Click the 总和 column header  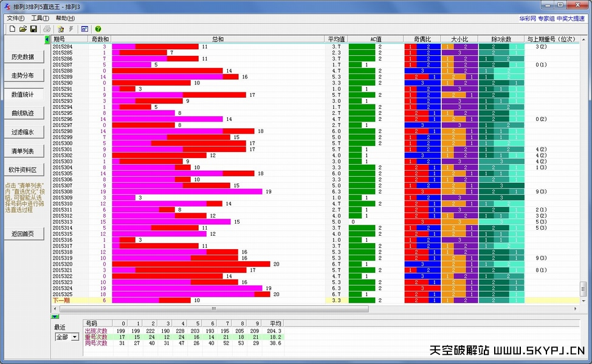218,39
